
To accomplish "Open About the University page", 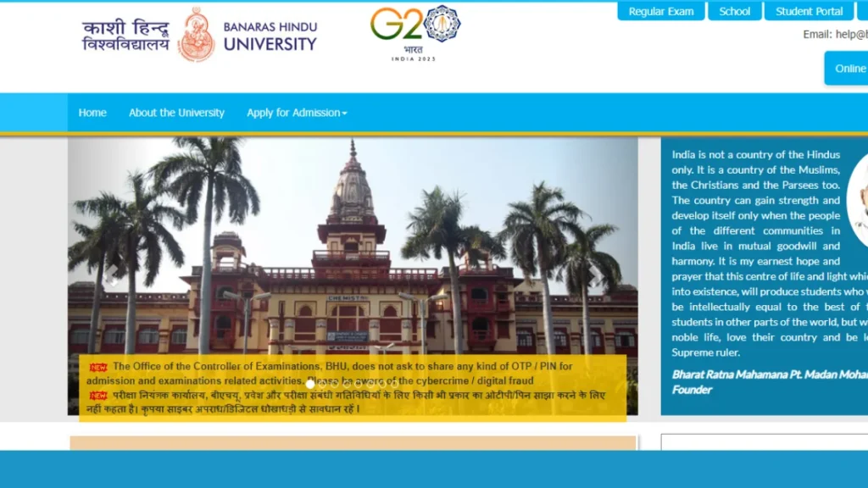I will [x=176, y=113].
